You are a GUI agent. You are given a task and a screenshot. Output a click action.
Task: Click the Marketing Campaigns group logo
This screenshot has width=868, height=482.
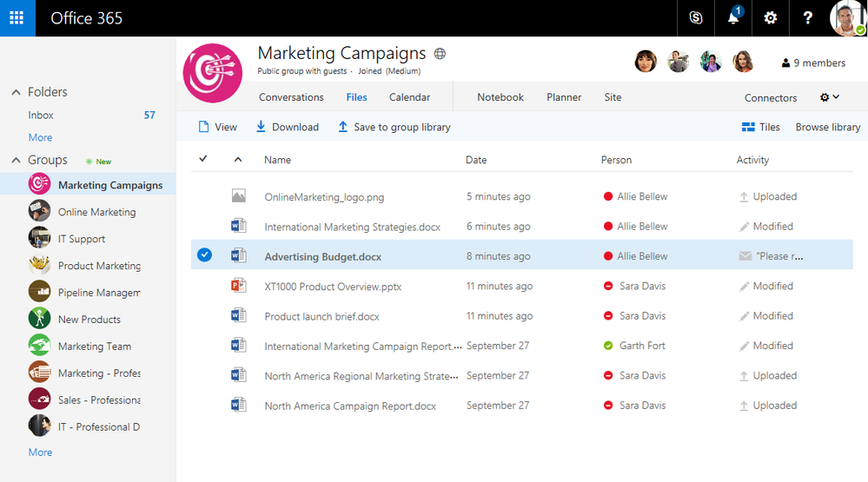click(x=213, y=73)
